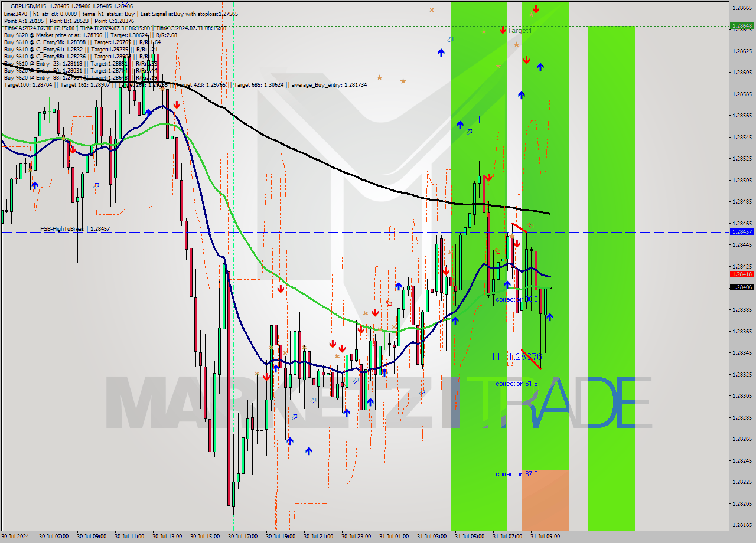Click the '30 Jul 2024' time label
This screenshot has width=756, height=543.
(14, 537)
